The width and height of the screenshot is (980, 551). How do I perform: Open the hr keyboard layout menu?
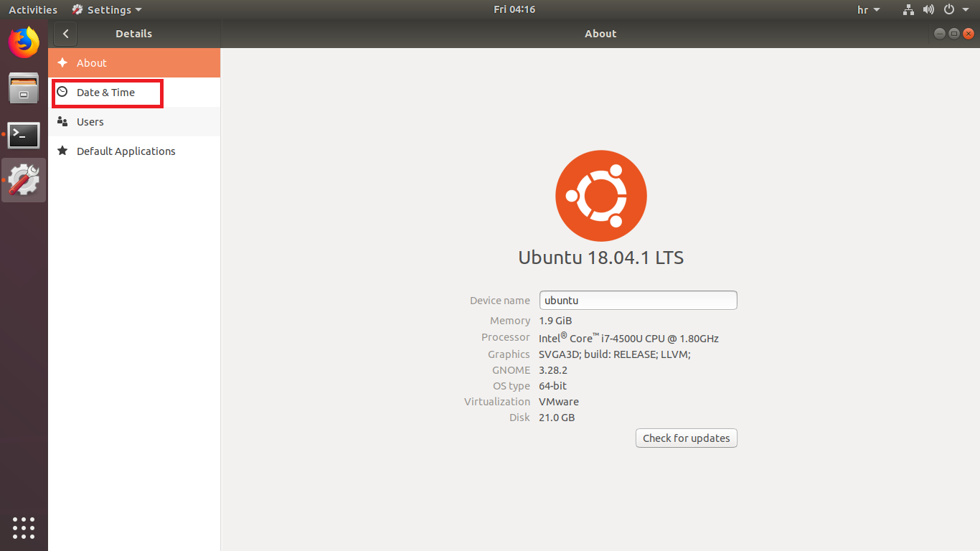(x=869, y=10)
